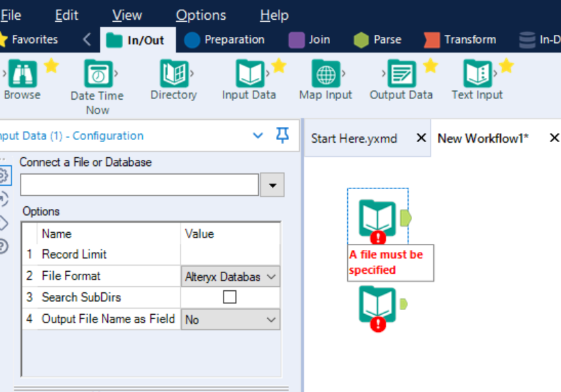Open Output File Name as Field dropdown

point(271,320)
